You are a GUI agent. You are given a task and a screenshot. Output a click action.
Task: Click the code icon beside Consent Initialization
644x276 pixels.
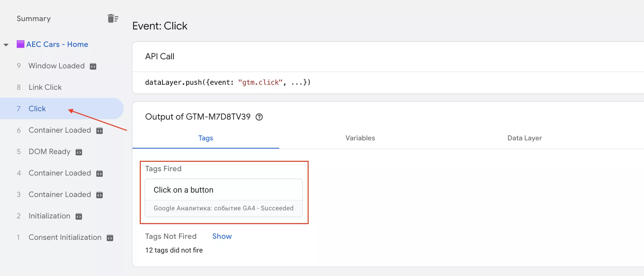[x=110, y=238]
